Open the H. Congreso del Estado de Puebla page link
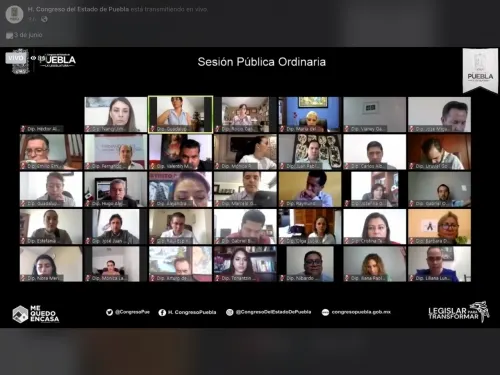 coord(78,9)
